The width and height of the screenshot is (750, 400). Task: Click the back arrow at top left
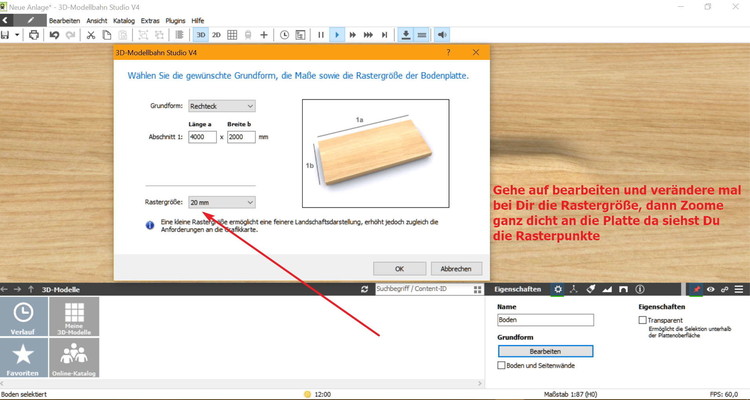point(5,21)
